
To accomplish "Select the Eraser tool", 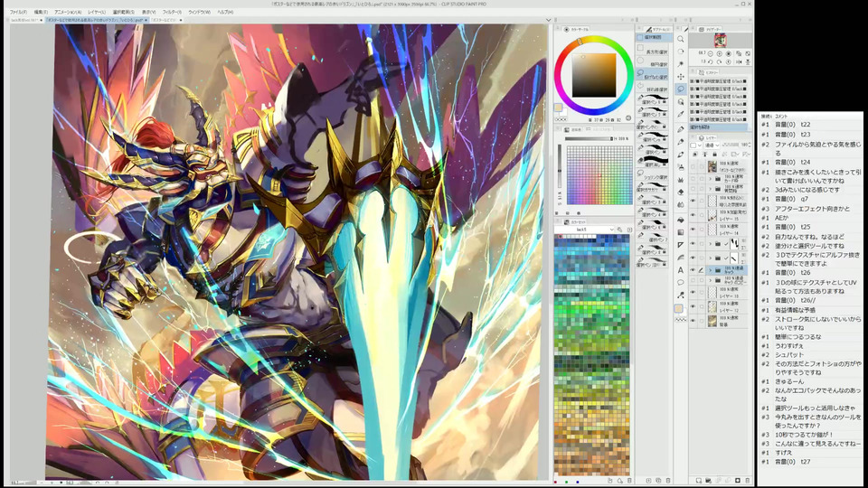I will (680, 192).
